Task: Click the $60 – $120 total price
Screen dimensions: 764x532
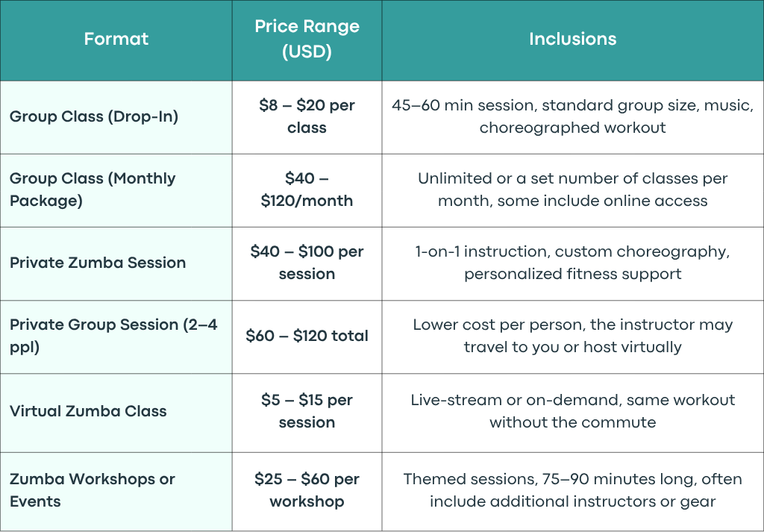Action: 307,336
